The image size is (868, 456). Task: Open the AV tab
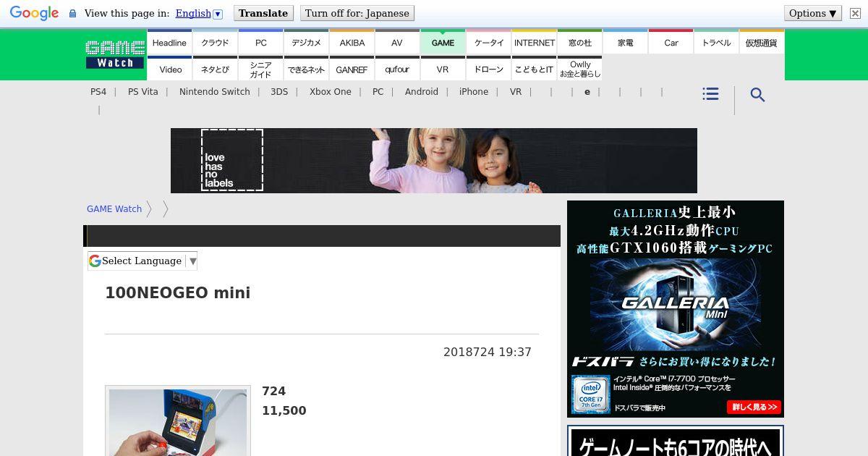point(397,43)
